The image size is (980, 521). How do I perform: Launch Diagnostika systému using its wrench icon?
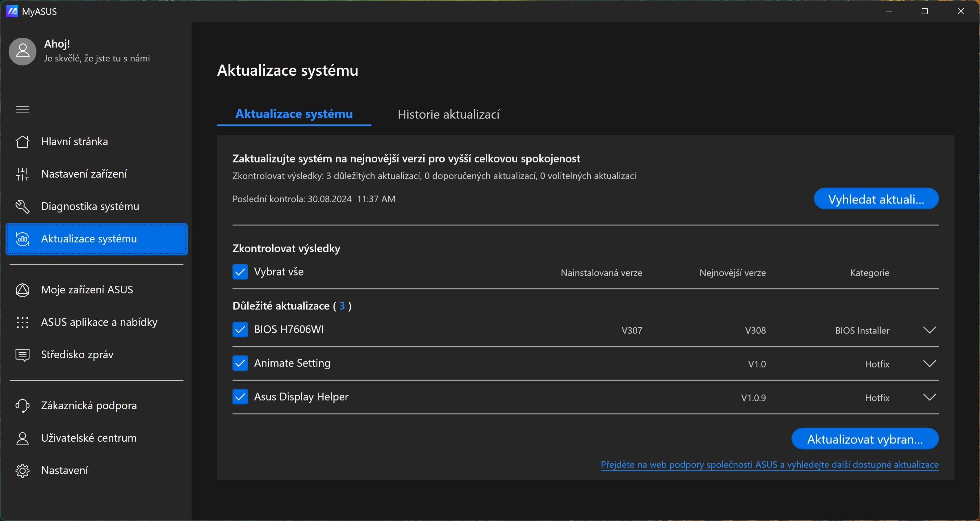coord(23,206)
